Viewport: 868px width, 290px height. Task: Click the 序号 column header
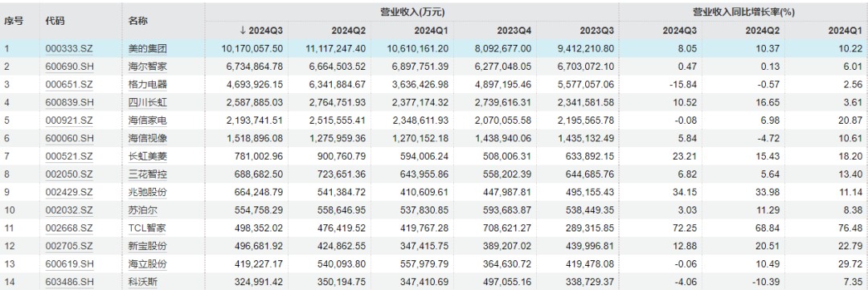click(x=14, y=21)
